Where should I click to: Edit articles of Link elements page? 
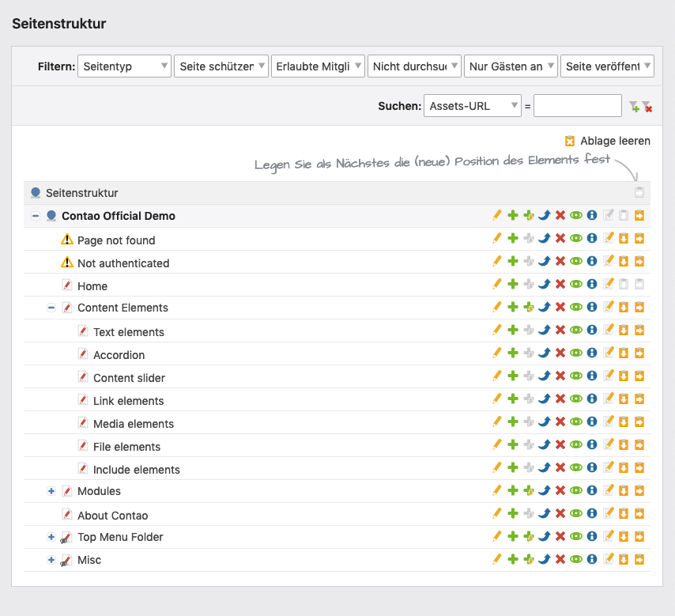click(608, 399)
